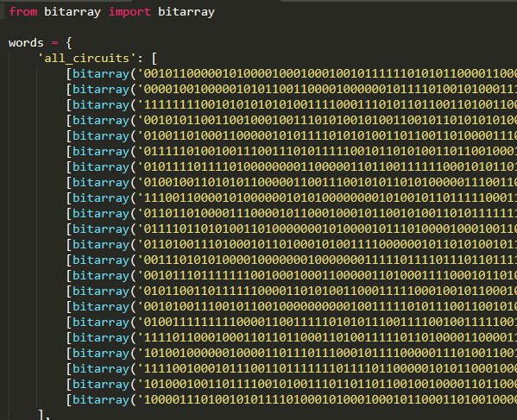Click bitarray on the line starting 111101100
517x420 pixels.
pos(101,338)
